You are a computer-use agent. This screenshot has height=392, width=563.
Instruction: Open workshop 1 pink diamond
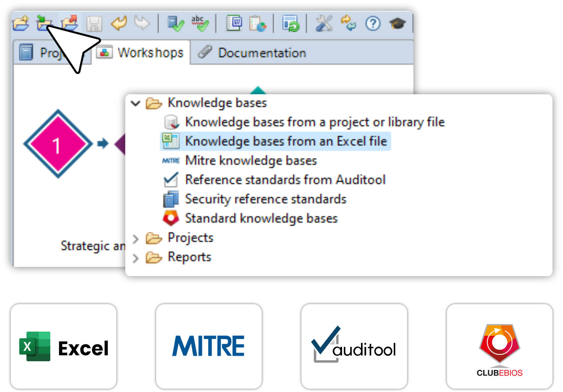pyautogui.click(x=58, y=144)
